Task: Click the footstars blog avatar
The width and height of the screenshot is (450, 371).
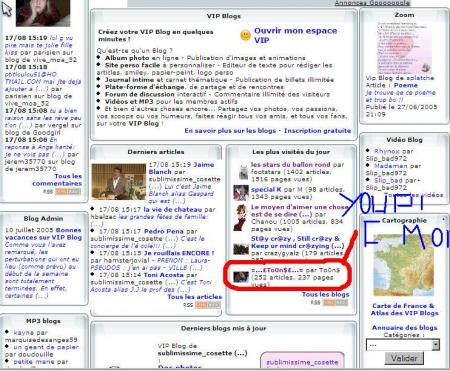Action: [x=243, y=172]
